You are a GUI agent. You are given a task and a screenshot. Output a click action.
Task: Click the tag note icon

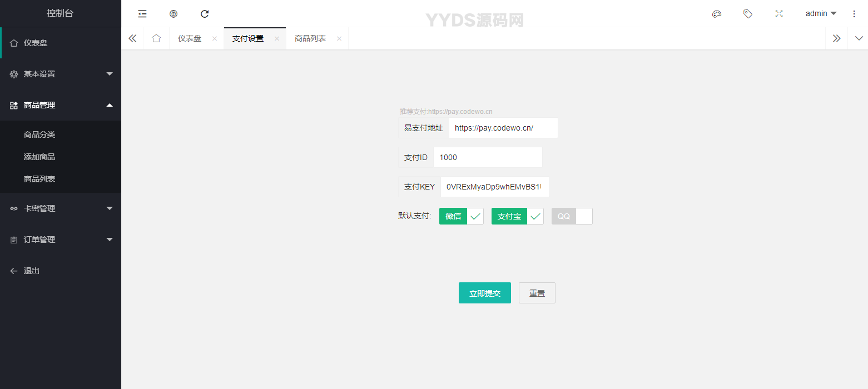748,14
